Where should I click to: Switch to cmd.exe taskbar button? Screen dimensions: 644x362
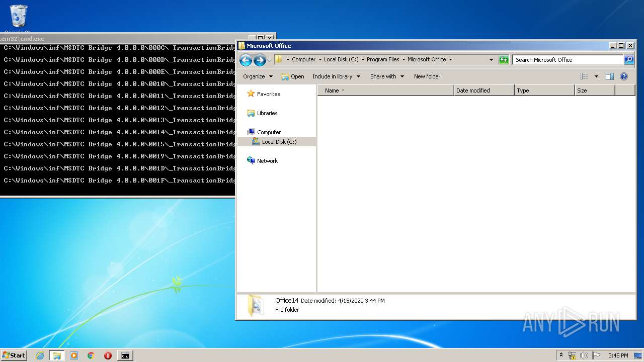tap(125, 355)
